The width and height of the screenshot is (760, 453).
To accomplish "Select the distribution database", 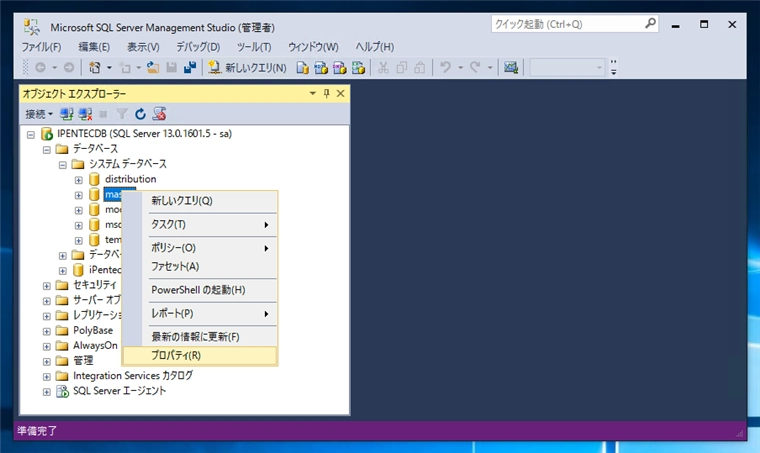I will [131, 179].
